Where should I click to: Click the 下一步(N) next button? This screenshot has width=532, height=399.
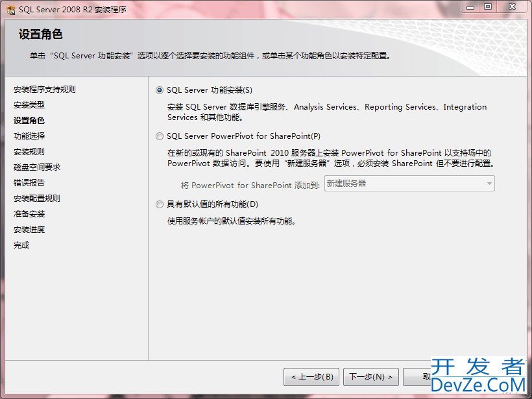click(x=371, y=377)
